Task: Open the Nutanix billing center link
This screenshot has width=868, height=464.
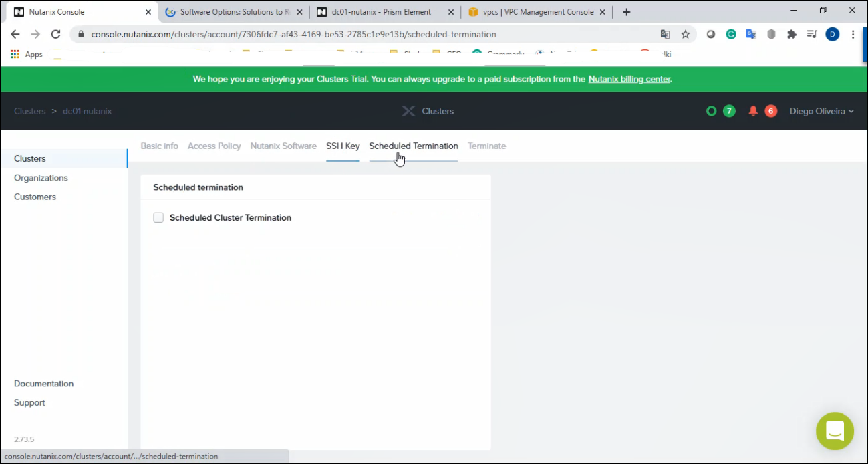Action: (629, 79)
